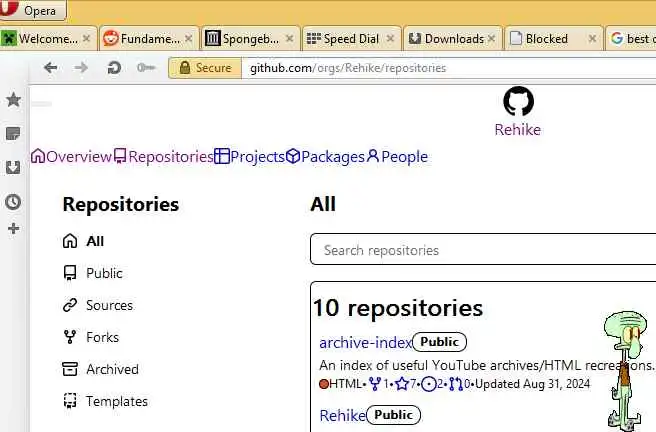Close the Welcome tab

click(87, 38)
